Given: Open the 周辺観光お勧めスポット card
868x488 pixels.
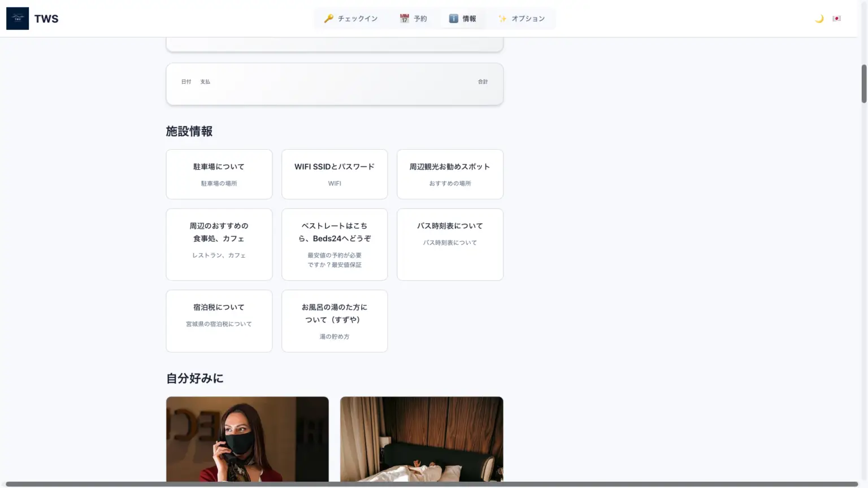Looking at the screenshot, I should tap(450, 174).
